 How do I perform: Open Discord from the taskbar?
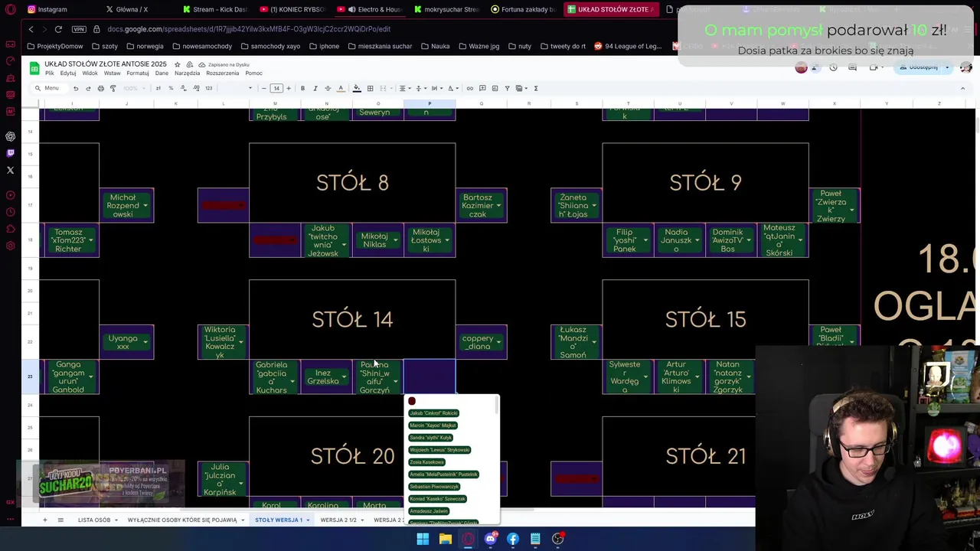click(x=490, y=539)
